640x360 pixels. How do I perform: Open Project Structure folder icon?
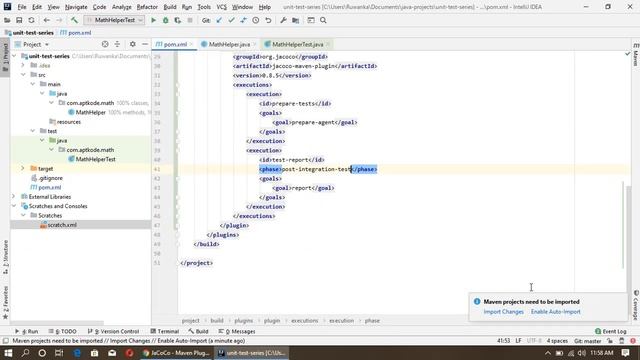point(296,20)
